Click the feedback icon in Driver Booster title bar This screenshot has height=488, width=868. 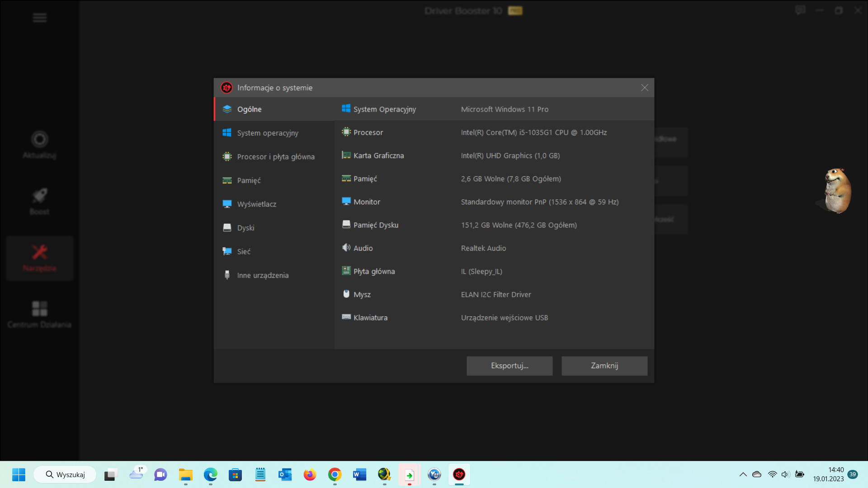click(x=800, y=10)
